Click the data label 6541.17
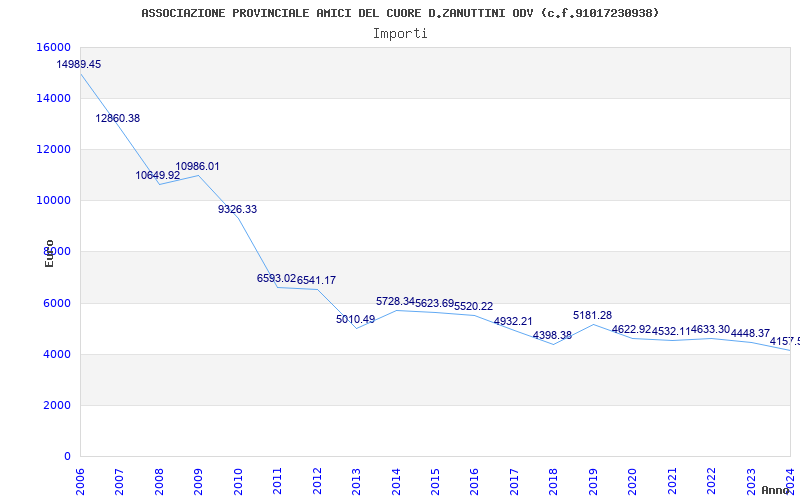Image resolution: width=800 pixels, height=500 pixels. click(316, 280)
